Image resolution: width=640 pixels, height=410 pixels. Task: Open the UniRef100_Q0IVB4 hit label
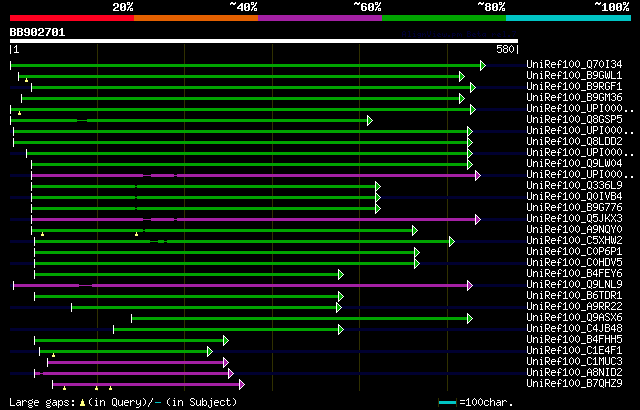pos(574,197)
